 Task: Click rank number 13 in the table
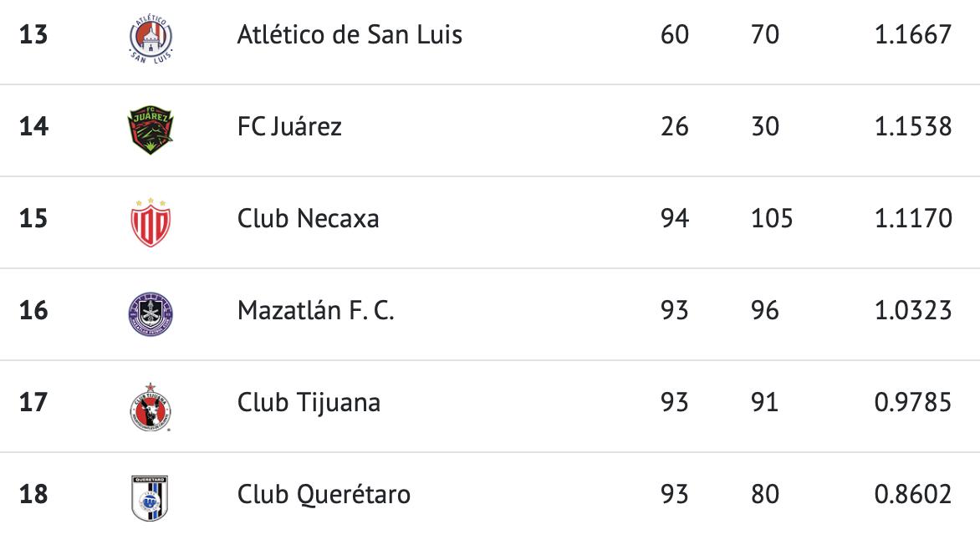(33, 35)
